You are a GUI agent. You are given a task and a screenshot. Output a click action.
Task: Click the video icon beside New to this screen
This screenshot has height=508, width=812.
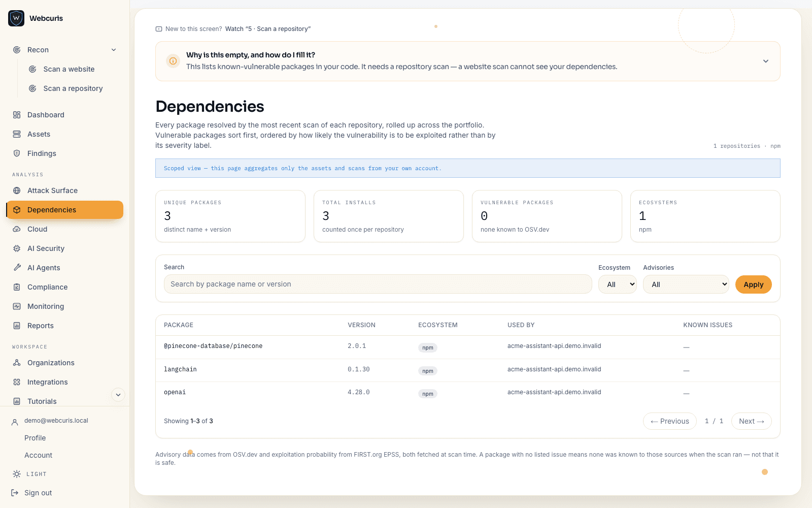coord(159,29)
